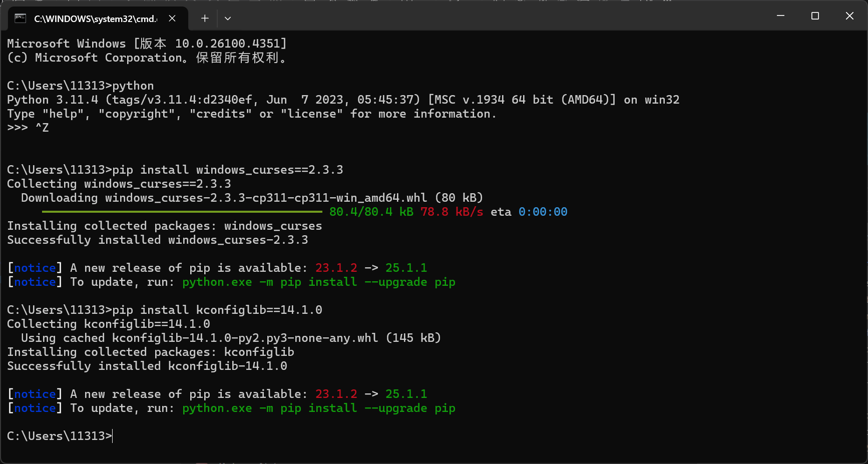This screenshot has width=868, height=464.
Task: Click the blue 'eta 0:00:00' time
Action: [529, 212]
